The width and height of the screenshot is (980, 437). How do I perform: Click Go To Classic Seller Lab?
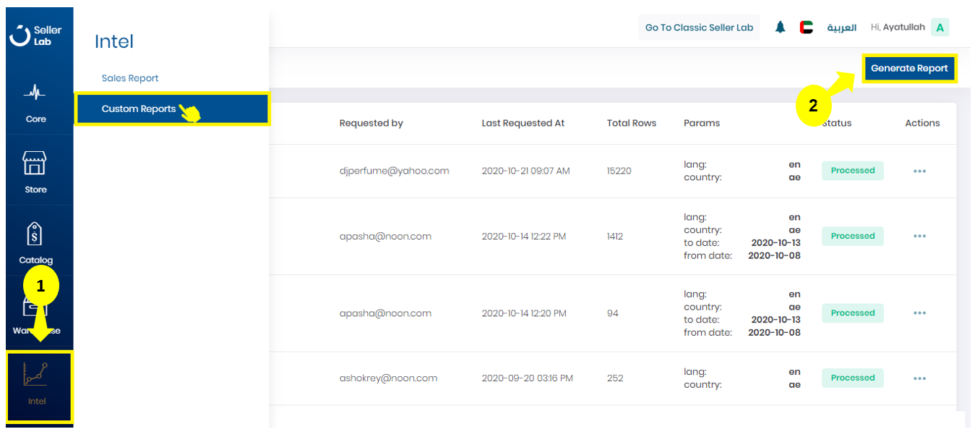tap(699, 27)
